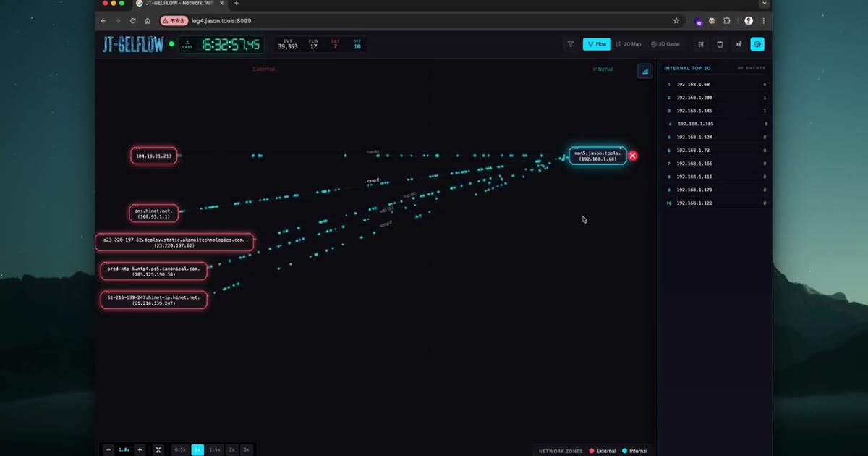Select the dns.hinet.net. external node
868x456 pixels.
point(153,213)
